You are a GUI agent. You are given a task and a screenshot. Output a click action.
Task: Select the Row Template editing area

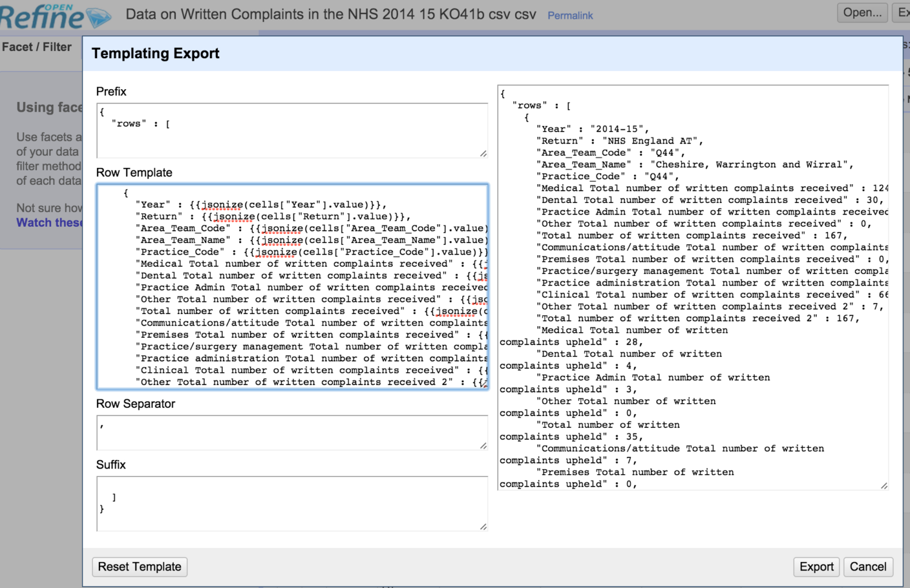[291, 285]
